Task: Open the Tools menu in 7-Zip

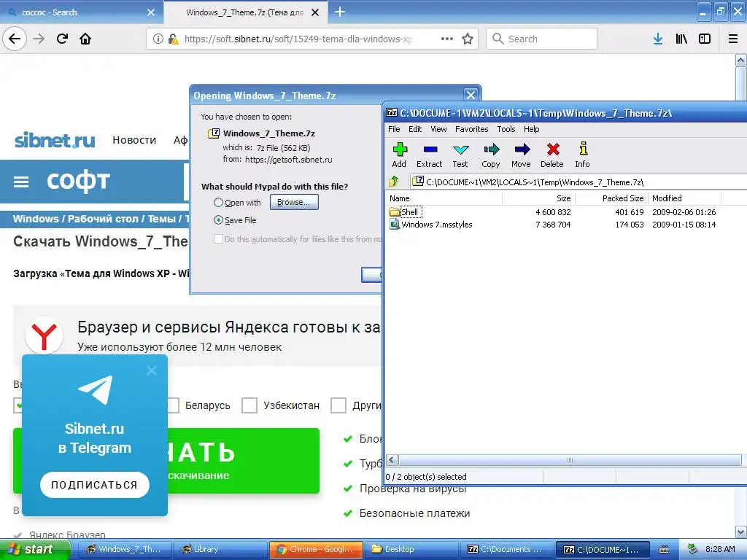Action: click(506, 129)
